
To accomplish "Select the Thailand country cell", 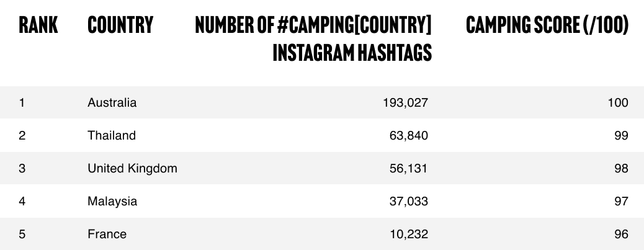I will [111, 135].
